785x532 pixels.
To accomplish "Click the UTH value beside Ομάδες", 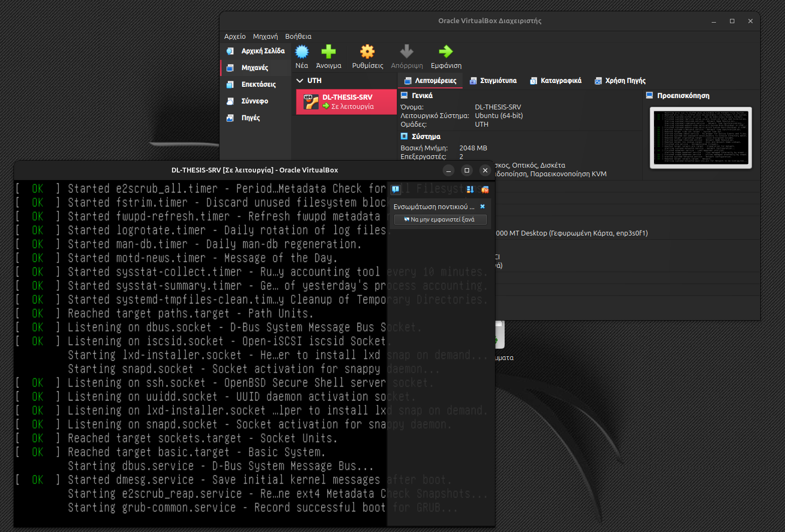I will coord(481,124).
